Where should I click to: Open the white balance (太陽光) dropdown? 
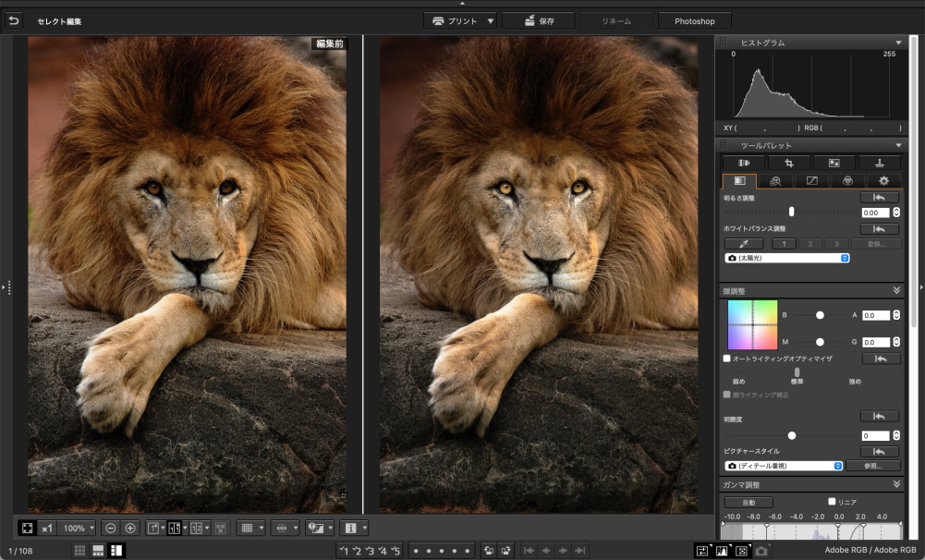point(786,258)
